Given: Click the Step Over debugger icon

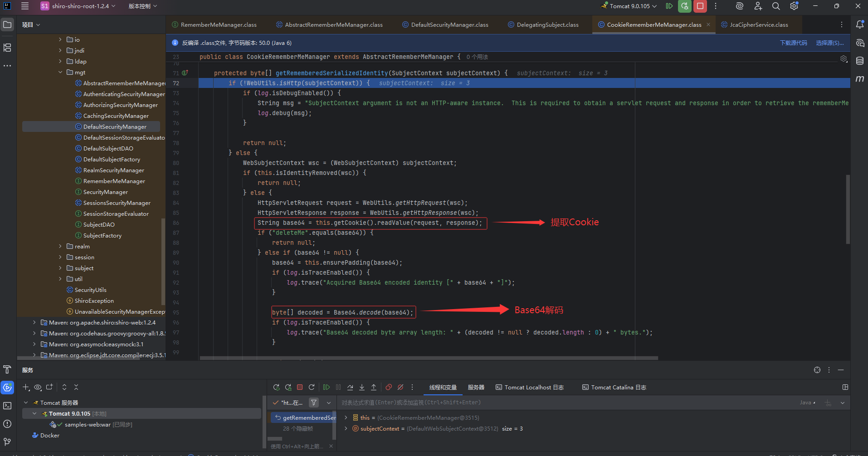Looking at the screenshot, I should pos(350,387).
